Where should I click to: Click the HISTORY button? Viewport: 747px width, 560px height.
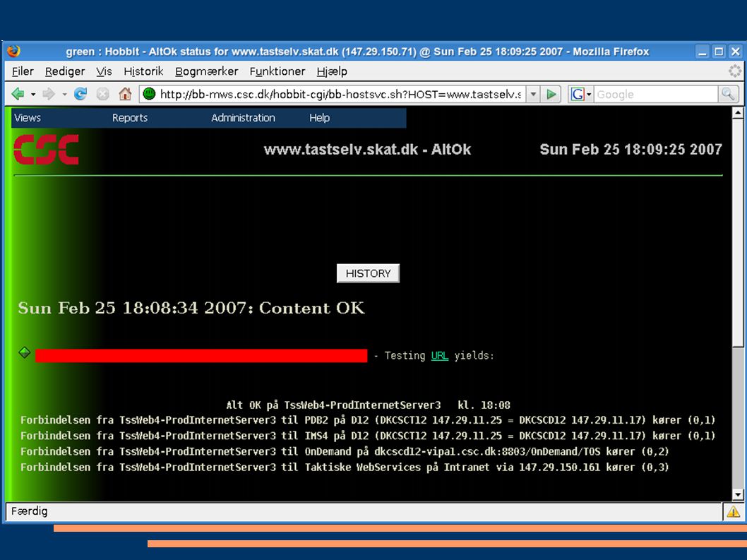click(368, 273)
